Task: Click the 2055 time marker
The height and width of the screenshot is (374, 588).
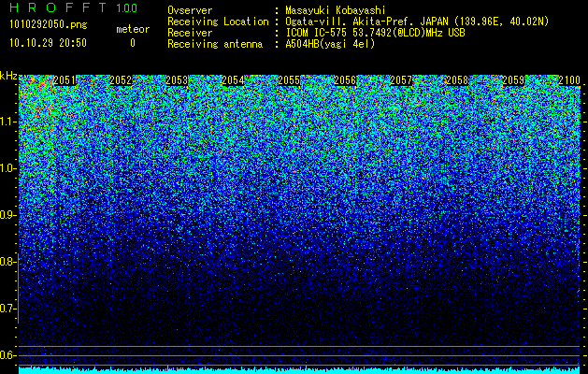Action: pos(289,80)
